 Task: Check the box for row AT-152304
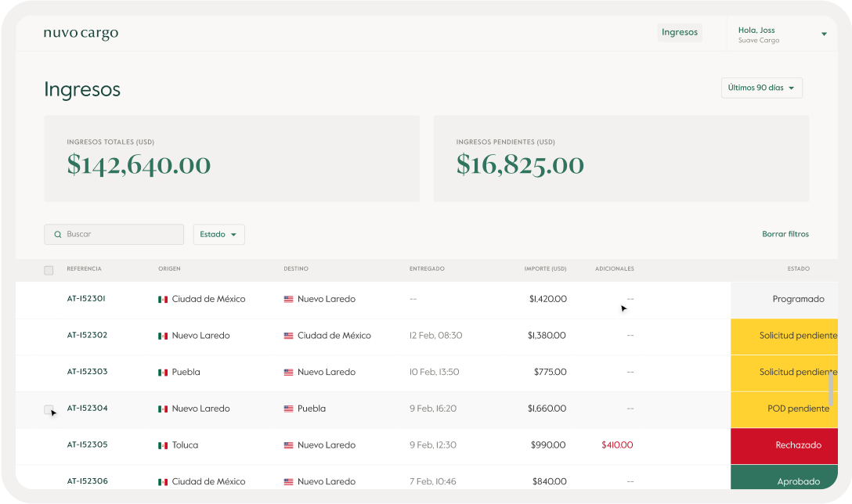click(x=49, y=409)
